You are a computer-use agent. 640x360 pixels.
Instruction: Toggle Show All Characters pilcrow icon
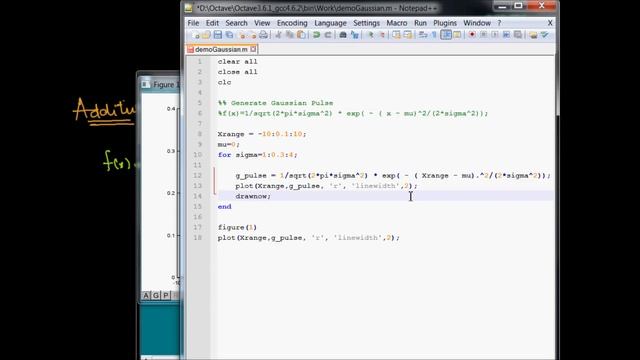coord(434,35)
